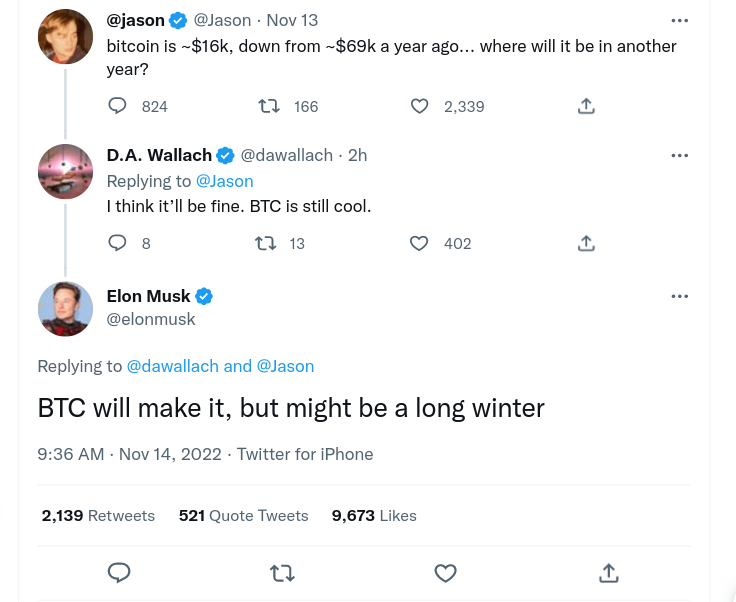Open more options on Elon Musk's tweet

(680, 296)
